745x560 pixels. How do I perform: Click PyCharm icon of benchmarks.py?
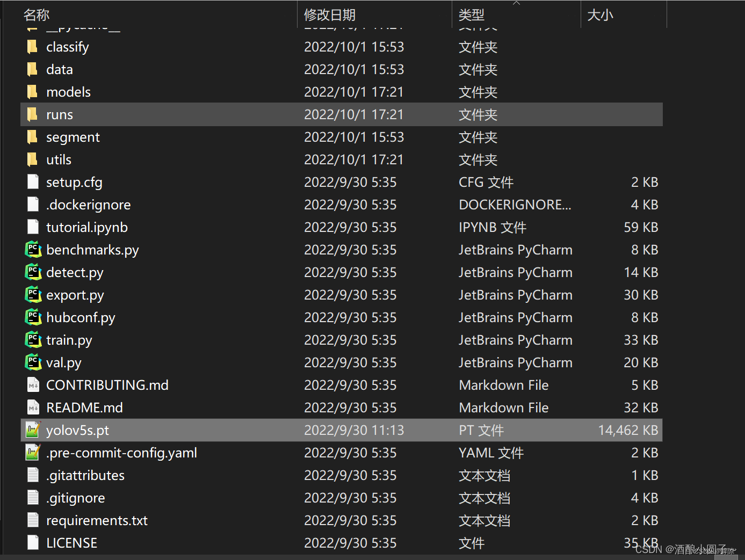click(x=33, y=250)
